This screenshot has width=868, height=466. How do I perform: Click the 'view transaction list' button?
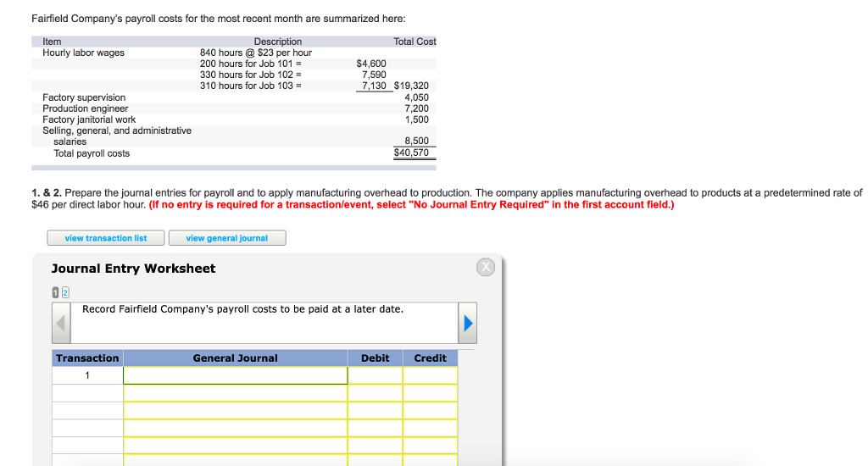point(106,238)
